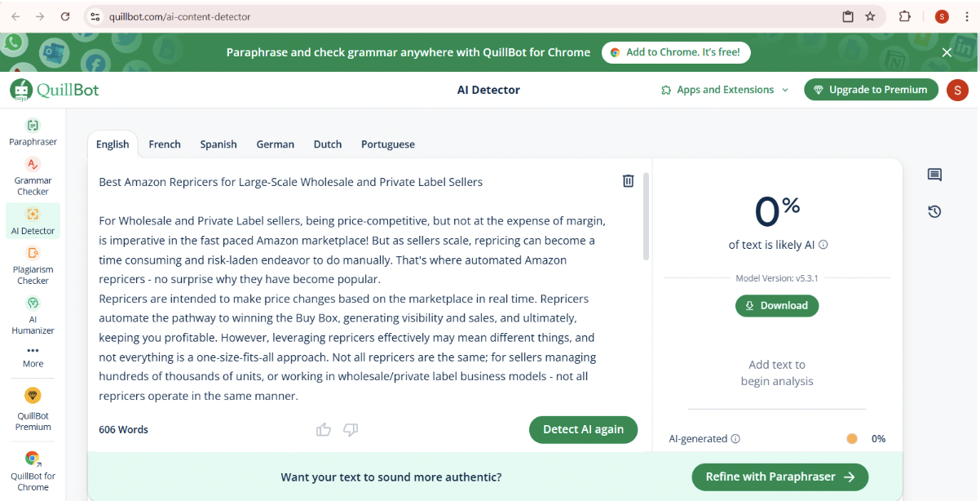Bookmark this page with star icon
The height and width of the screenshot is (501, 980).
pos(870,16)
